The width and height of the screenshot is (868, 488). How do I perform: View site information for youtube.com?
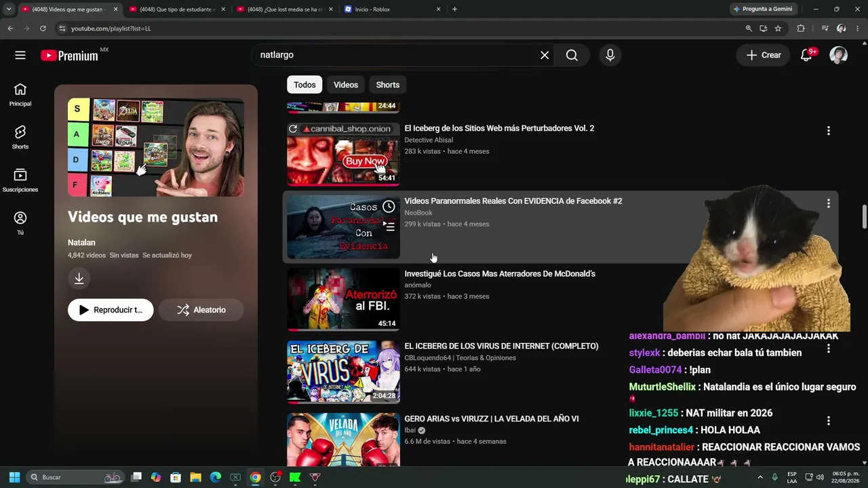click(x=62, y=28)
